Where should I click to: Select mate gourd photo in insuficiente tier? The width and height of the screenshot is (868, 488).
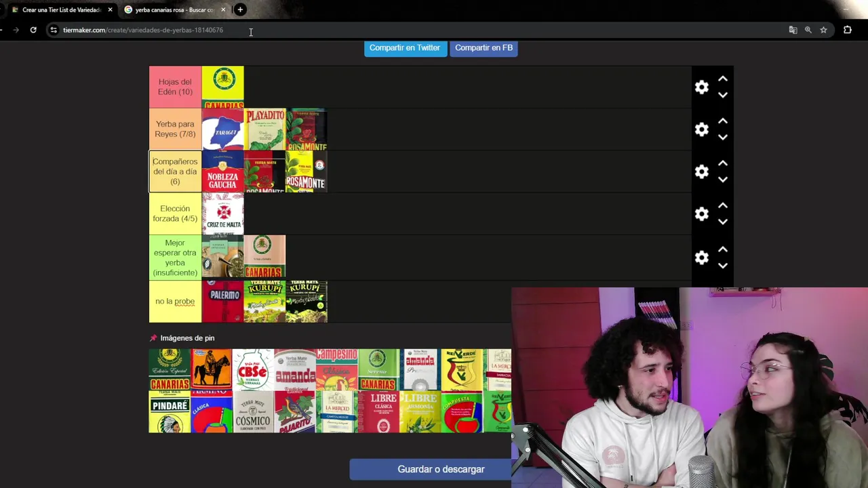coord(222,257)
